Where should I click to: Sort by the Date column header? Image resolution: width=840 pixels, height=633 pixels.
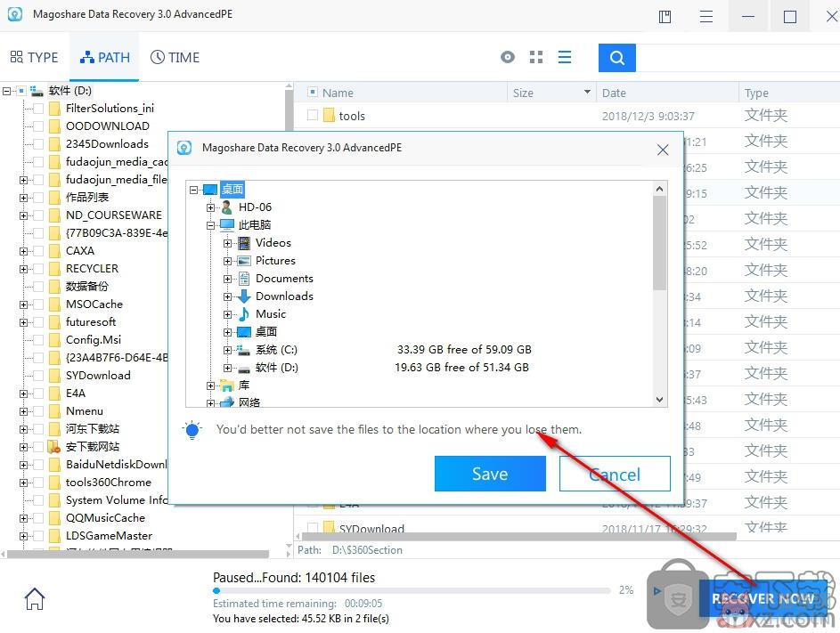click(x=614, y=93)
